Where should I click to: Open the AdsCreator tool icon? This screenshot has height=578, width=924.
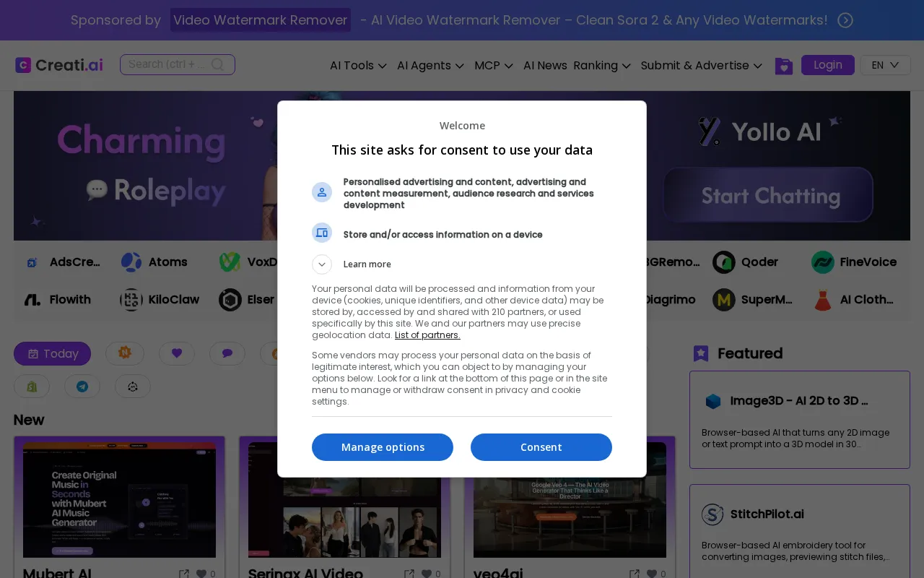(x=32, y=262)
